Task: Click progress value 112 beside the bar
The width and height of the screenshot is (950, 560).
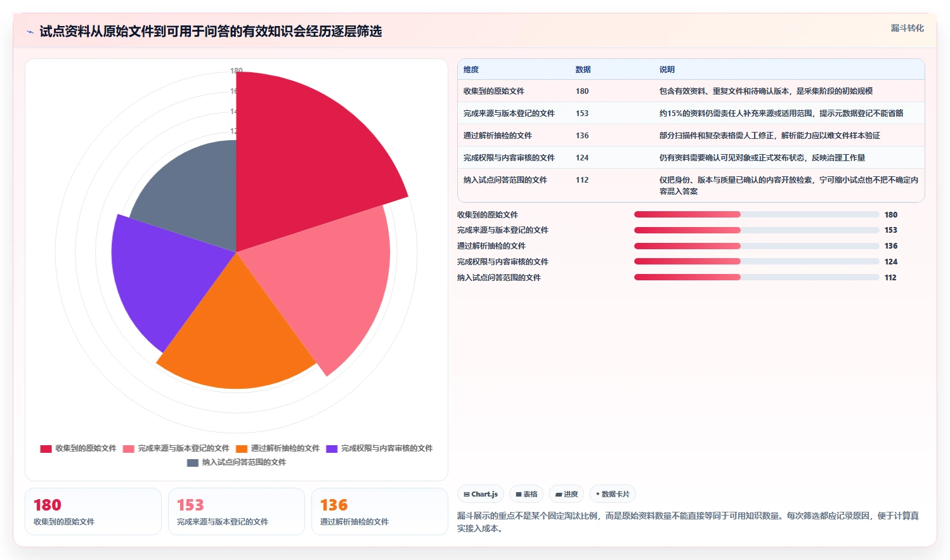Action: click(890, 278)
